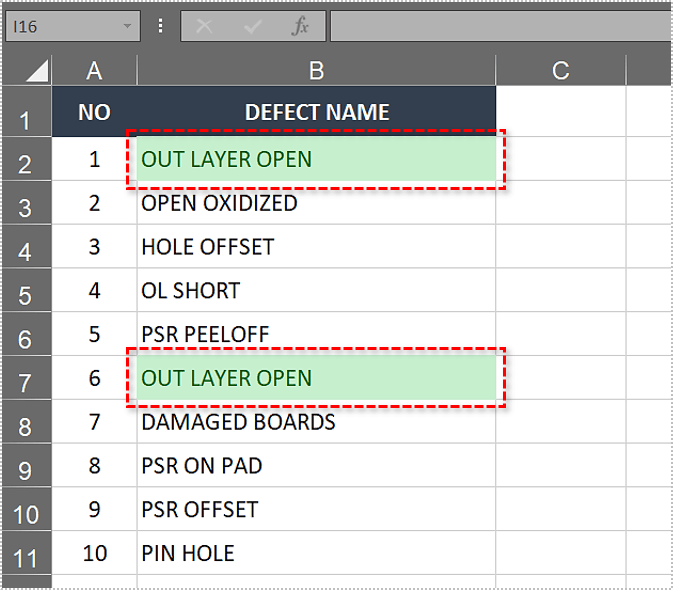Click the three-dot handle beside Name Box
673x590 pixels.
[x=160, y=27]
